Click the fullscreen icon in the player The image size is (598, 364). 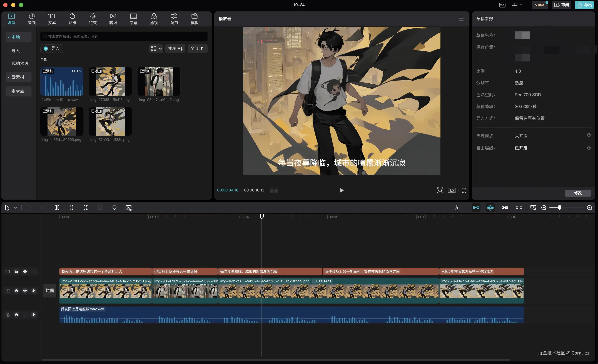(464, 191)
